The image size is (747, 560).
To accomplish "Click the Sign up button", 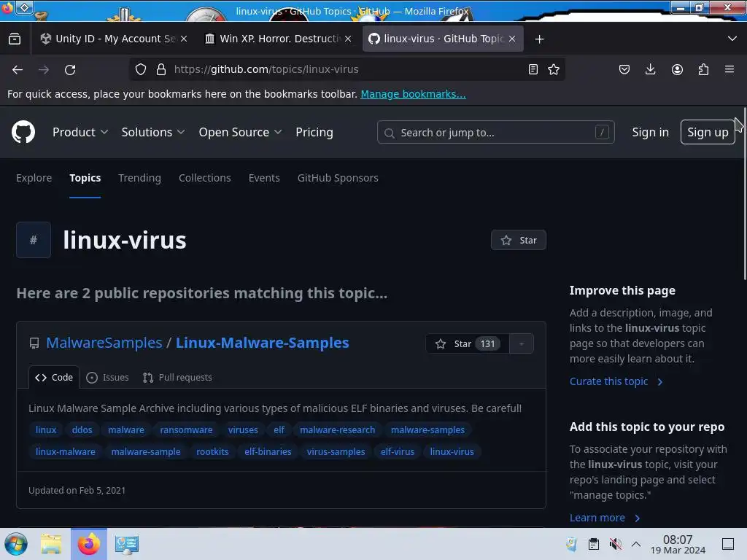I will pyautogui.click(x=708, y=133).
